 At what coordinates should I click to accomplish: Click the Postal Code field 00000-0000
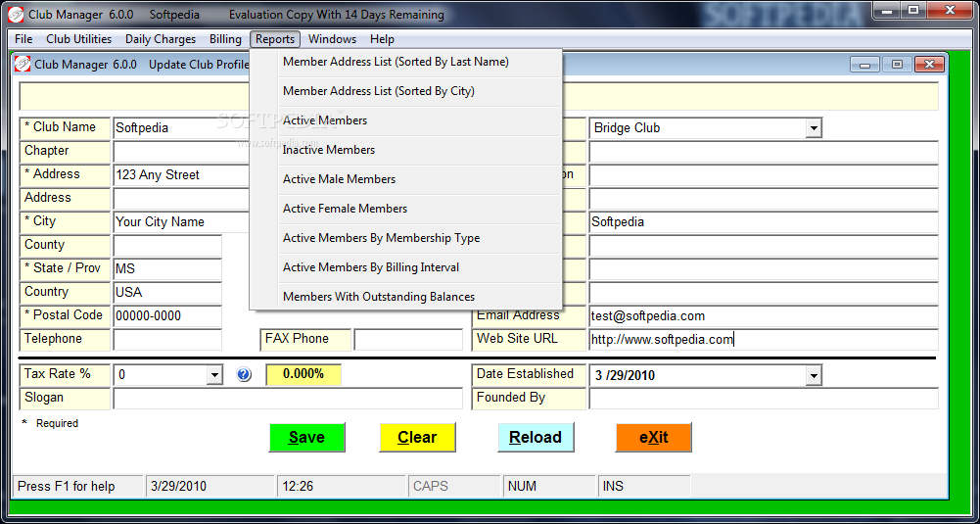point(167,315)
